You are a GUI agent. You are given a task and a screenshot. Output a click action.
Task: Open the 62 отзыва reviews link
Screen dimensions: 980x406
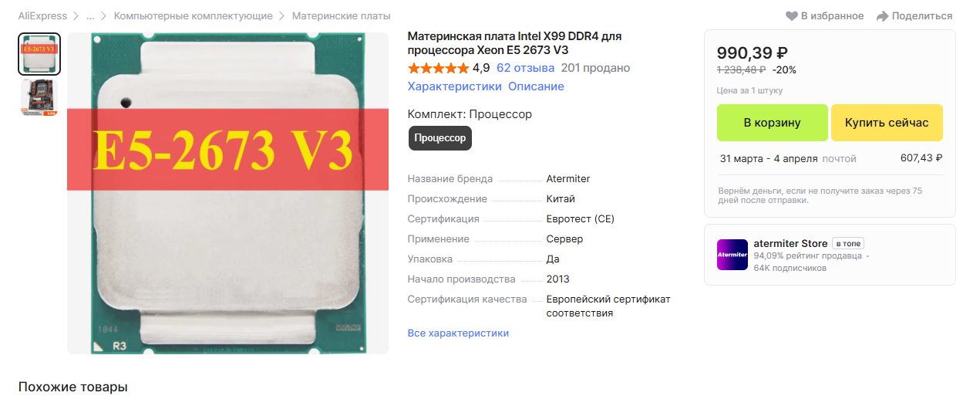click(526, 68)
